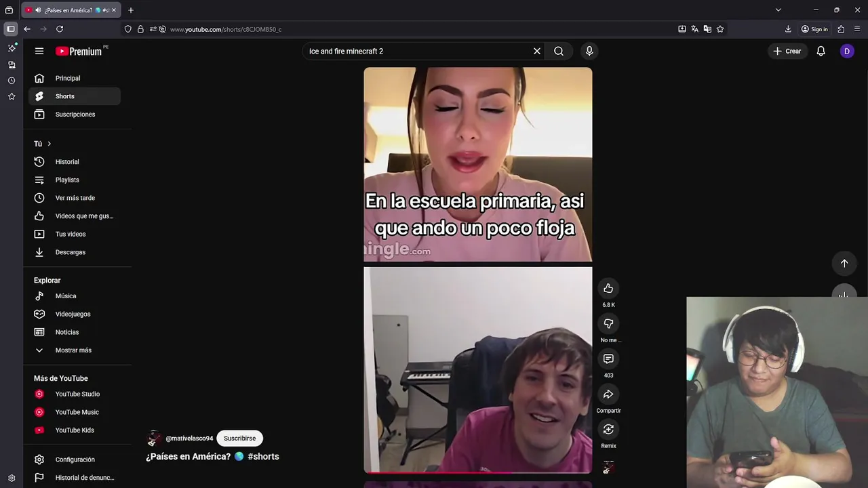Open a new browser tab
The width and height of the screenshot is (868, 488).
click(x=131, y=10)
